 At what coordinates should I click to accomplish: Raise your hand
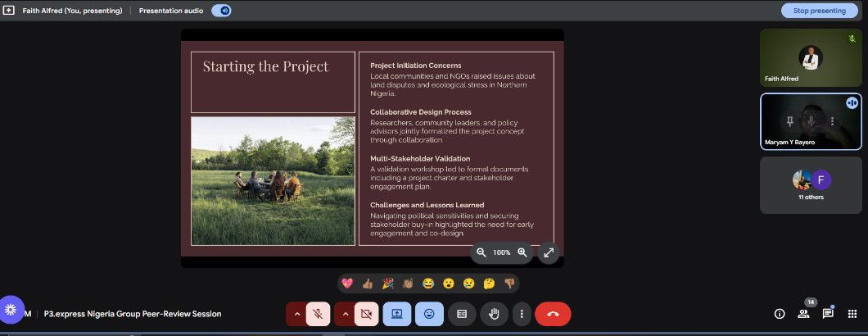(x=494, y=314)
